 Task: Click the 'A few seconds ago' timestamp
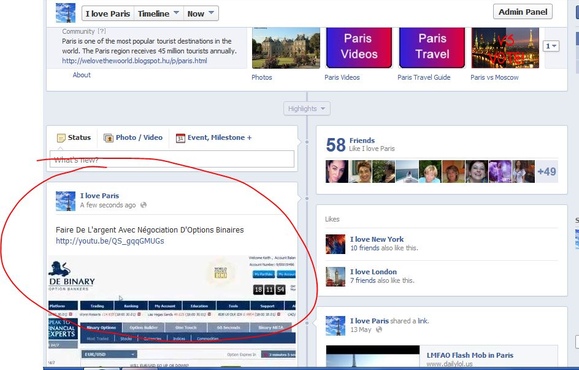[x=108, y=205]
